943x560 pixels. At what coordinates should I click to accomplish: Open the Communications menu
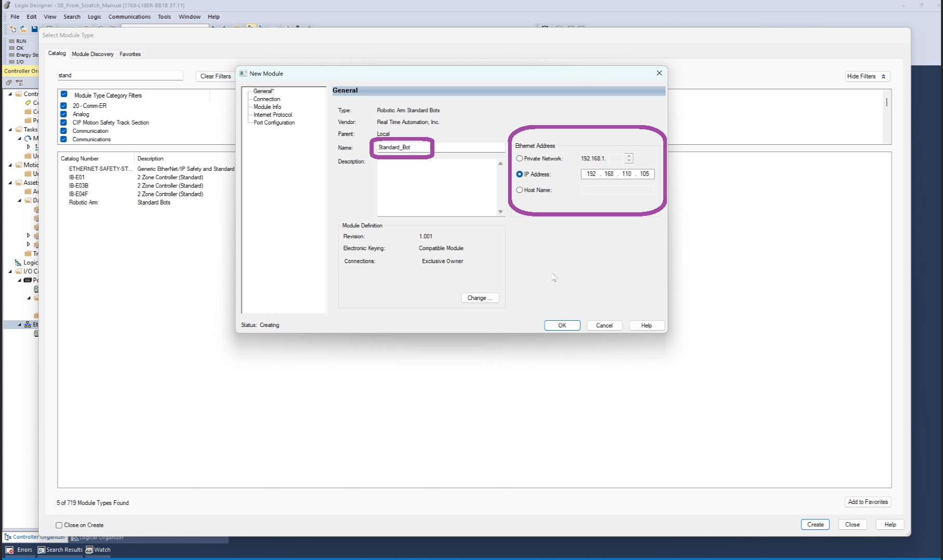coord(129,17)
